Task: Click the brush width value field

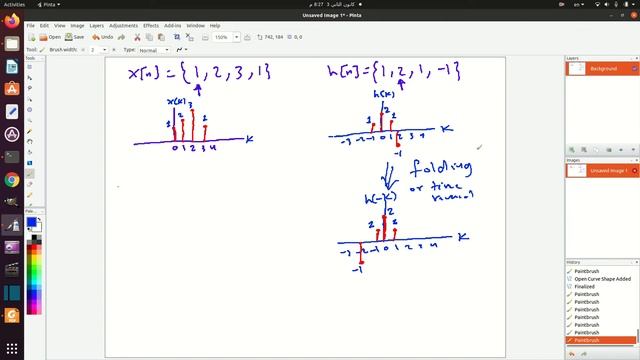Action: (x=95, y=50)
